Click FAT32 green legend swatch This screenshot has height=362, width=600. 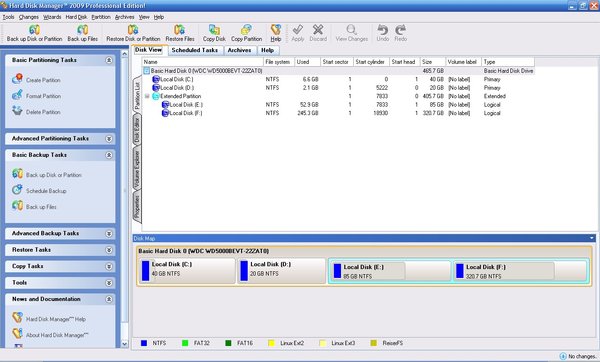(185, 343)
